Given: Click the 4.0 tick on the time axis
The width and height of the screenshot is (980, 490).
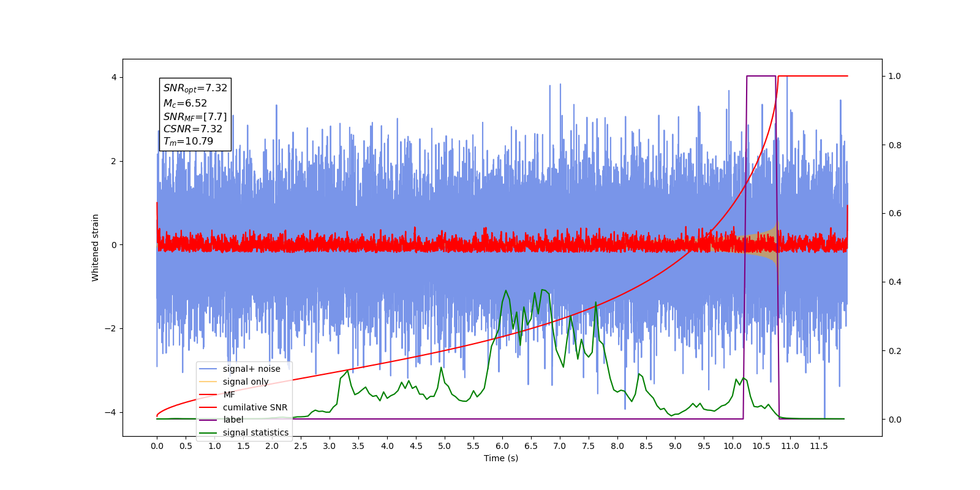Looking at the screenshot, I should click(387, 446).
